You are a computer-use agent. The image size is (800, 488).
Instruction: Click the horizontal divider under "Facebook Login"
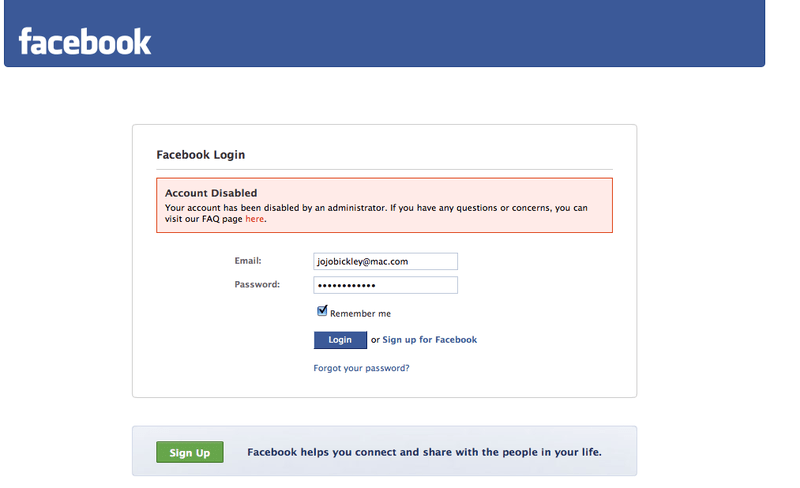point(384,169)
